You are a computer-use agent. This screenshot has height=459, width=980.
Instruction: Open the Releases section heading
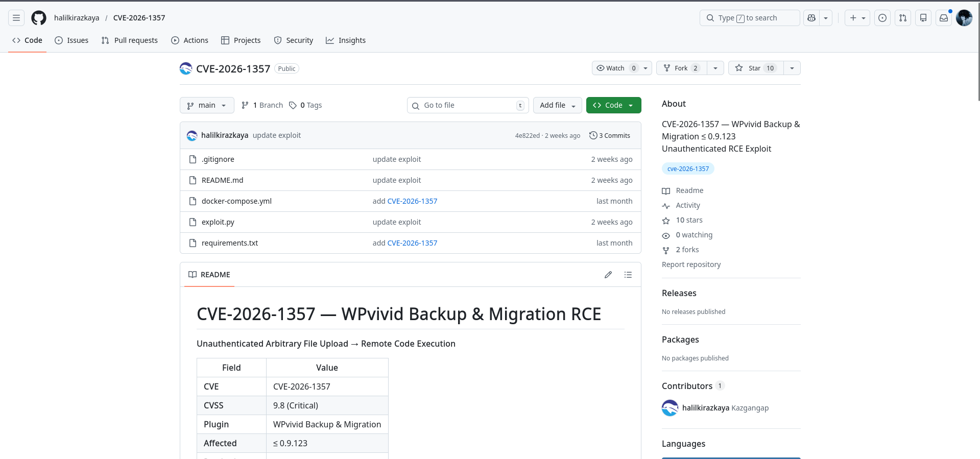point(679,293)
